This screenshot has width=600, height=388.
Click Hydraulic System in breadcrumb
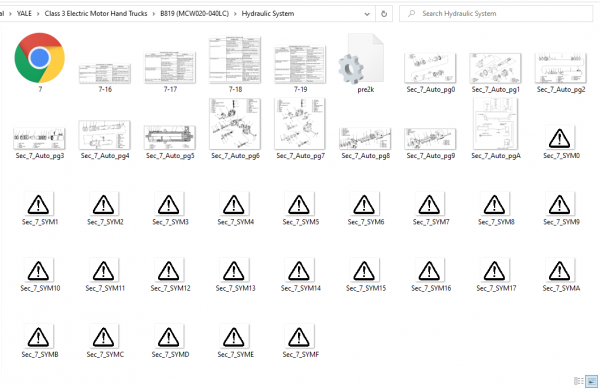coord(268,13)
